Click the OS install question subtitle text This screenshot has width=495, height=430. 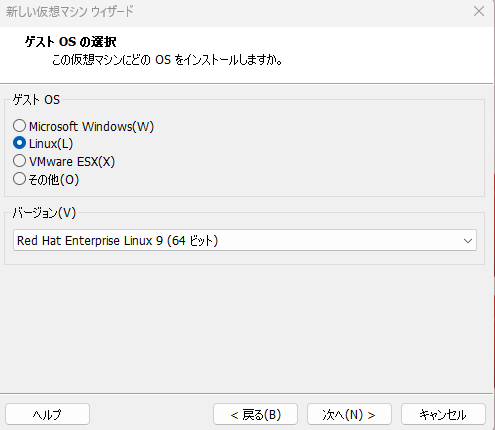pos(167,60)
